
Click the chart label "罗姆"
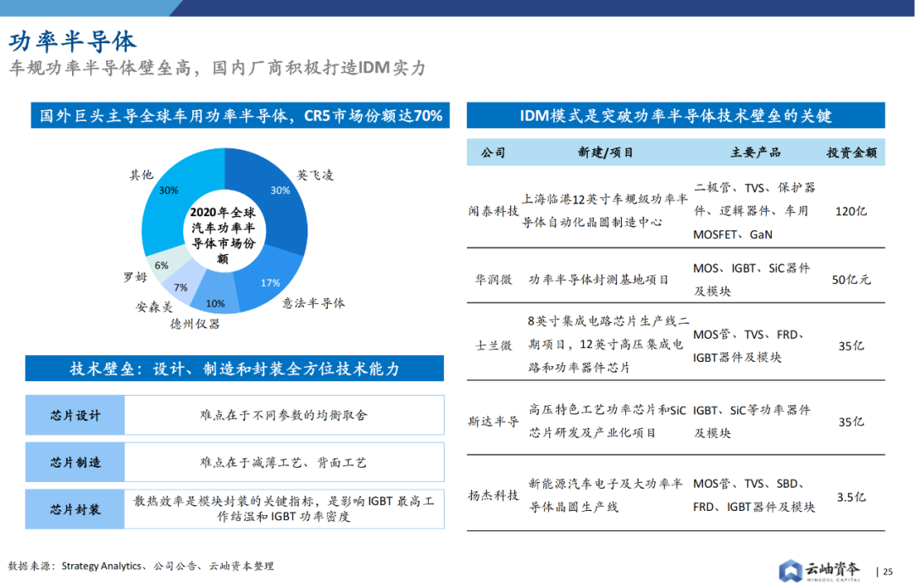[135, 277]
